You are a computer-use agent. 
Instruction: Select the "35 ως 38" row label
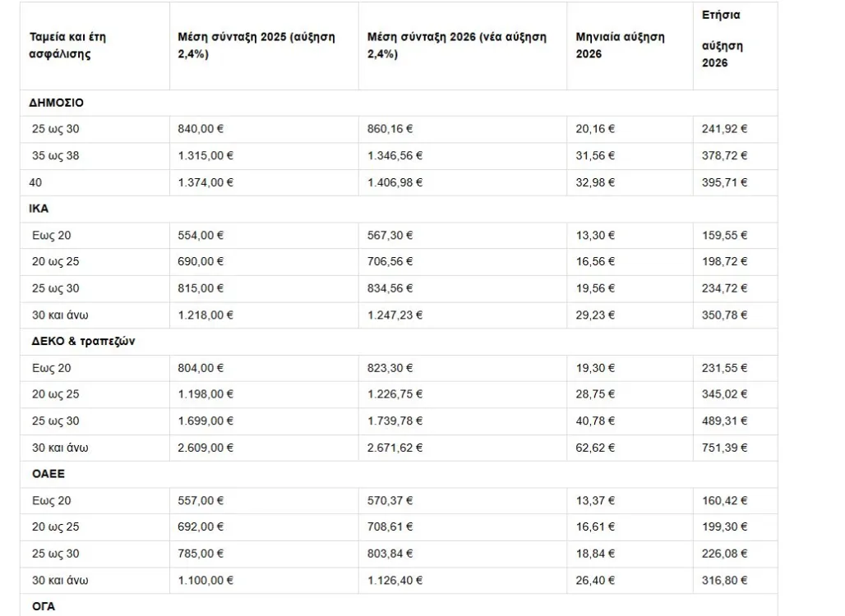point(55,156)
